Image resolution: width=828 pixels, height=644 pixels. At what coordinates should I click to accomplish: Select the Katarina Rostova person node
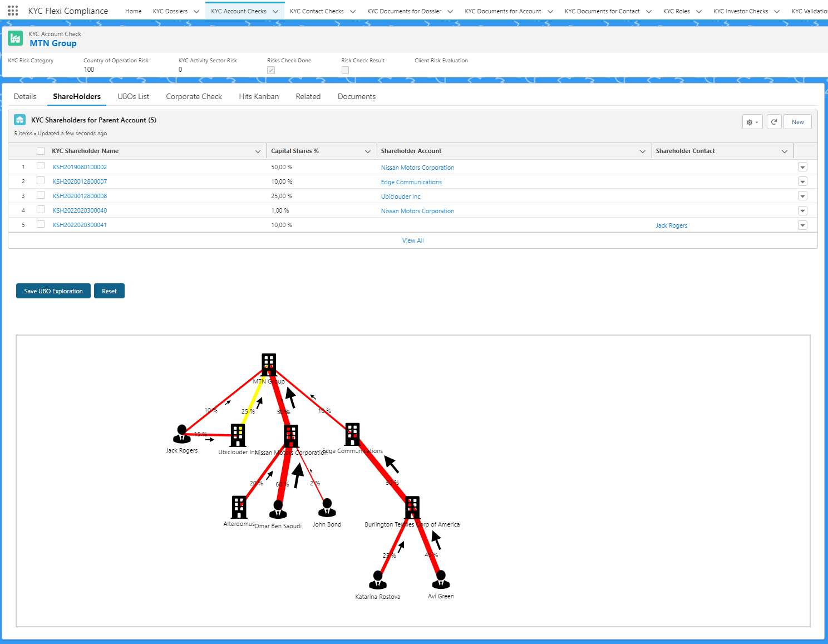(x=378, y=580)
